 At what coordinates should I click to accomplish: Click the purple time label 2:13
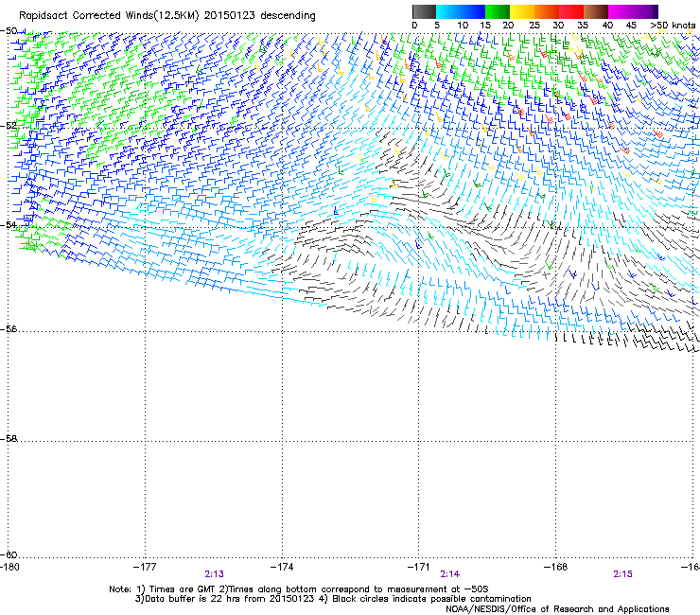click(215, 574)
